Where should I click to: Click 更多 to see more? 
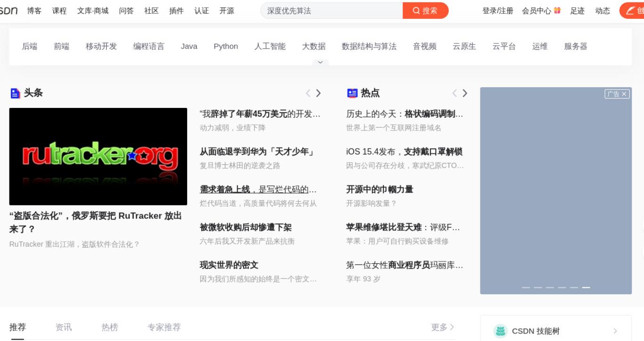point(443,327)
